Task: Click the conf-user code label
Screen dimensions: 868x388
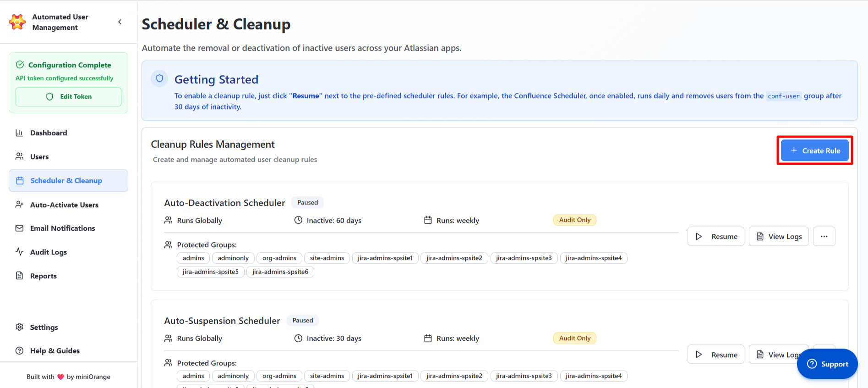Action: click(x=784, y=96)
